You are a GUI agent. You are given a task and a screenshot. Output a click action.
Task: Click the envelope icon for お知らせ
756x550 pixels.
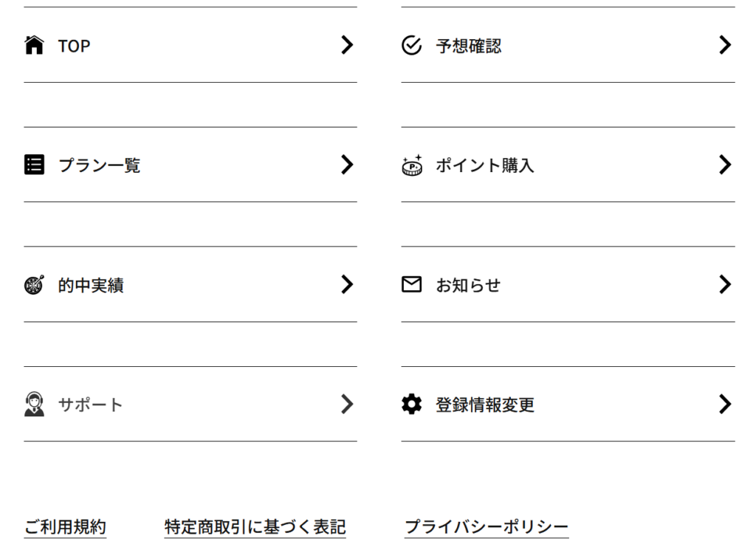point(412,284)
